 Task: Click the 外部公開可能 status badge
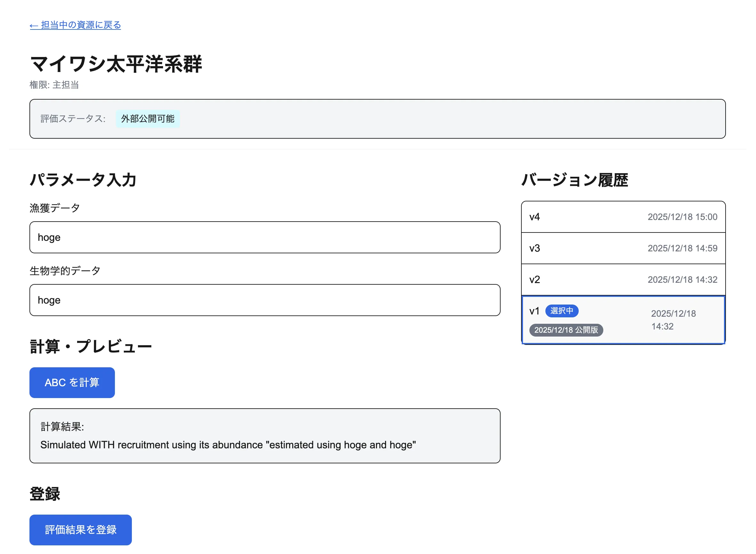pos(148,119)
